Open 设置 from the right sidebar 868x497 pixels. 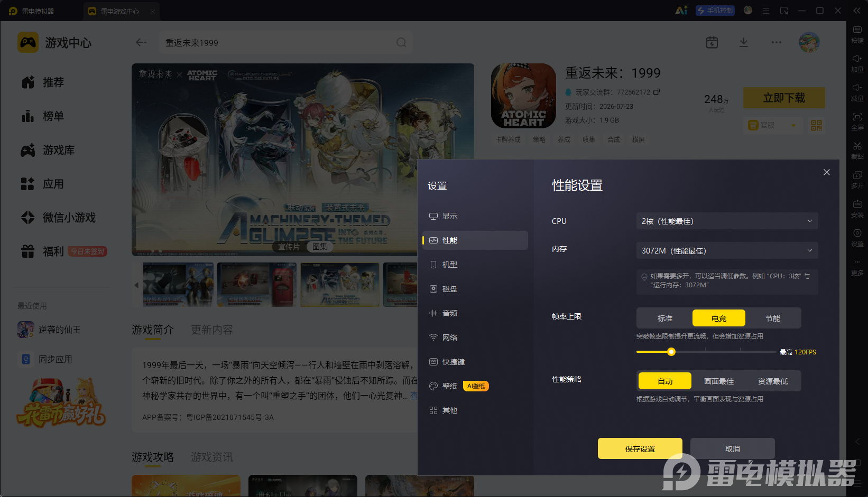coord(857,238)
